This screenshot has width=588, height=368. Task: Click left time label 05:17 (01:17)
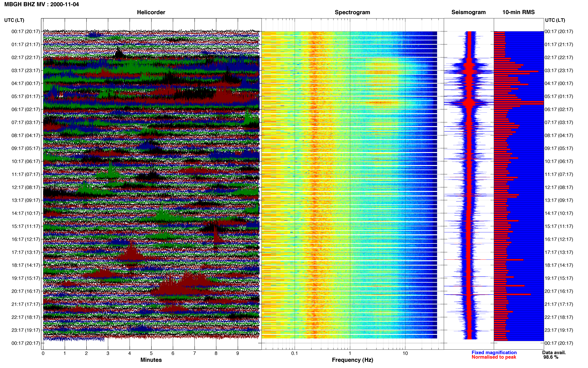click(26, 96)
